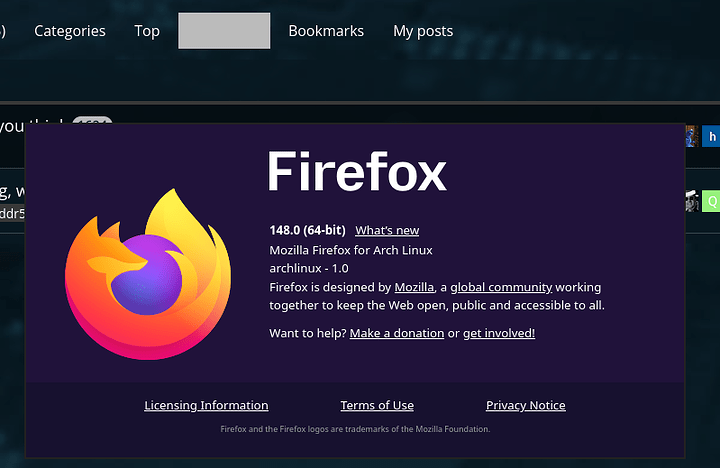Open the get involved! link
Screen dimensions: 720x468
pos(499,333)
